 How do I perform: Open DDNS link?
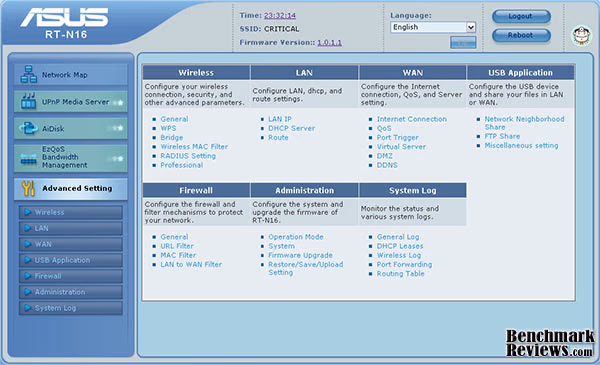coord(387,165)
